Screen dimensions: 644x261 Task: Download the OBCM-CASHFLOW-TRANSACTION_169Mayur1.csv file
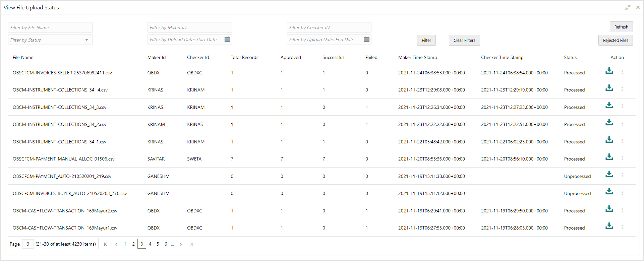click(x=609, y=226)
